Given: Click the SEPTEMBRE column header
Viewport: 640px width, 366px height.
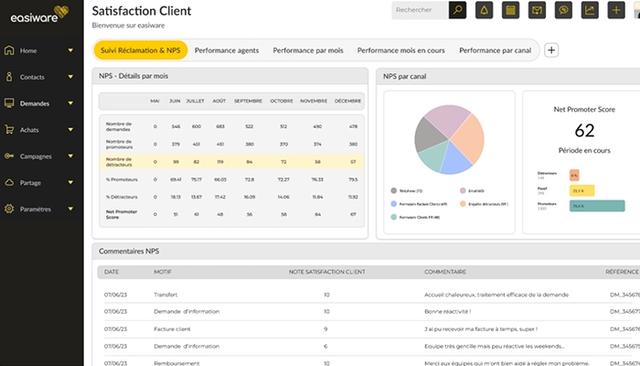Looking at the screenshot, I should tap(248, 101).
